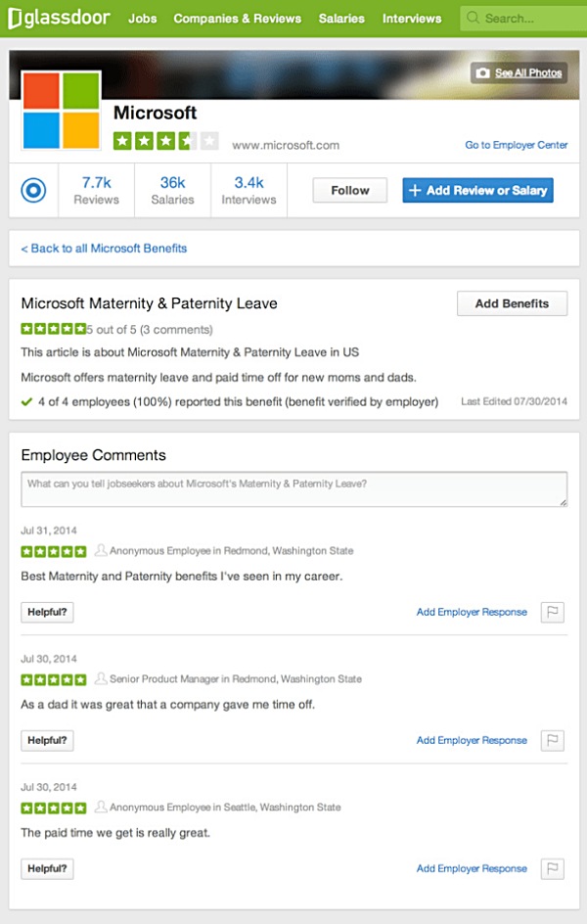Viewport: 587px width, 924px height.
Task: Click the Glassdoor logo
Action: [x=59, y=18]
